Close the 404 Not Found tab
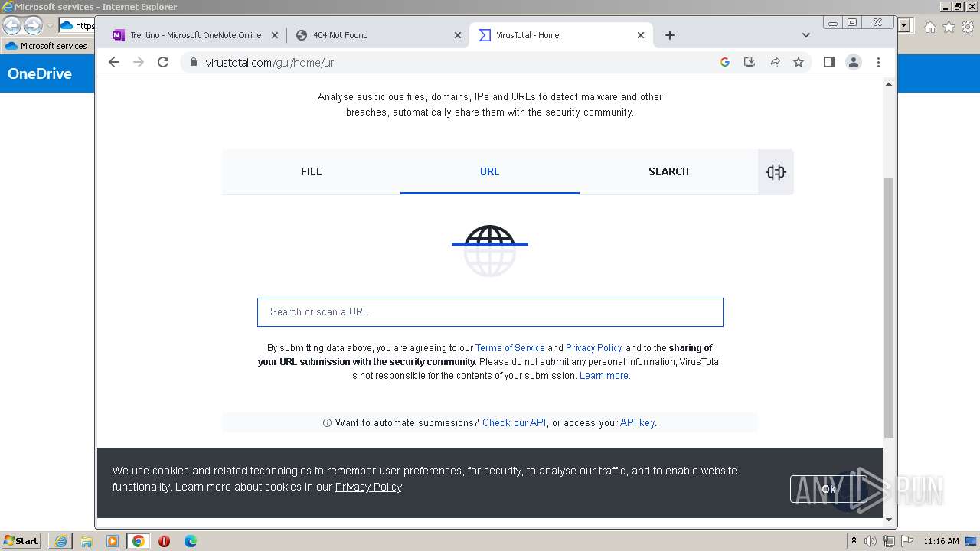The image size is (980, 551). (x=458, y=35)
